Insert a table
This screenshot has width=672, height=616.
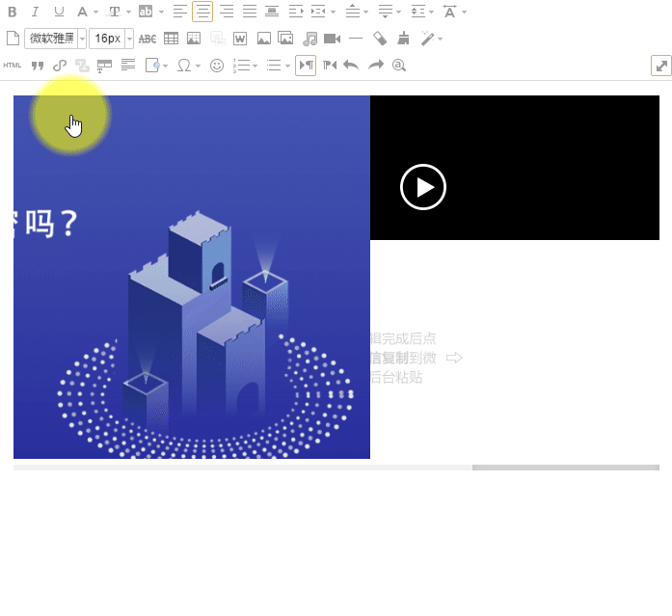[x=171, y=39]
